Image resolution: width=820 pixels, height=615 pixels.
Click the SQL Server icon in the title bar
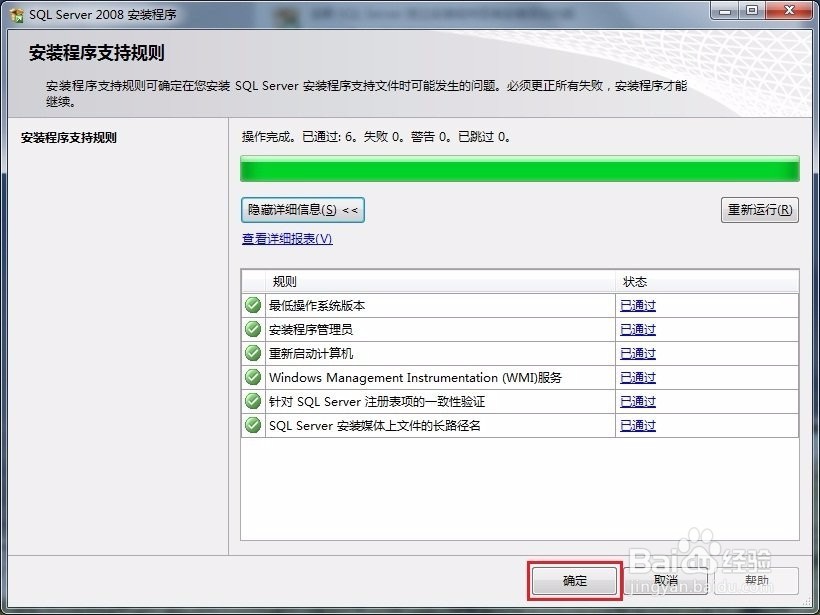coord(18,15)
